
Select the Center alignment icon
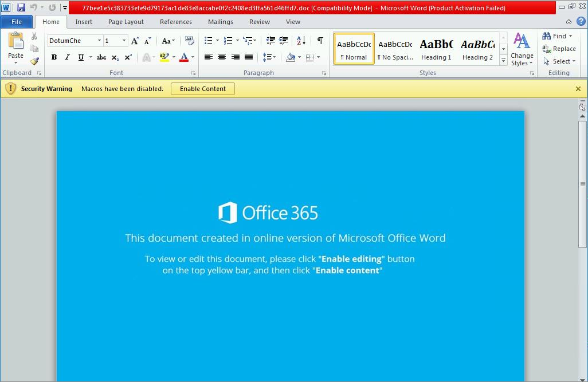click(222, 57)
